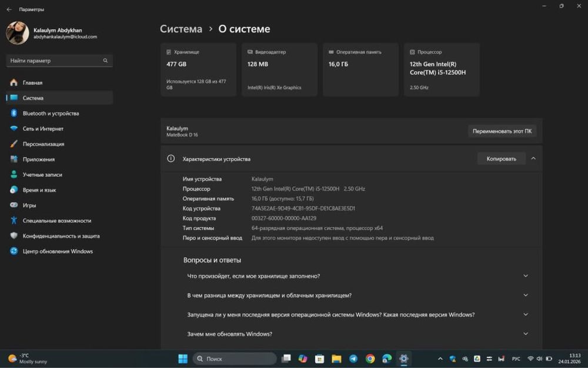Click the Игры gamepad icon
588x368 pixels.
pyautogui.click(x=14, y=205)
